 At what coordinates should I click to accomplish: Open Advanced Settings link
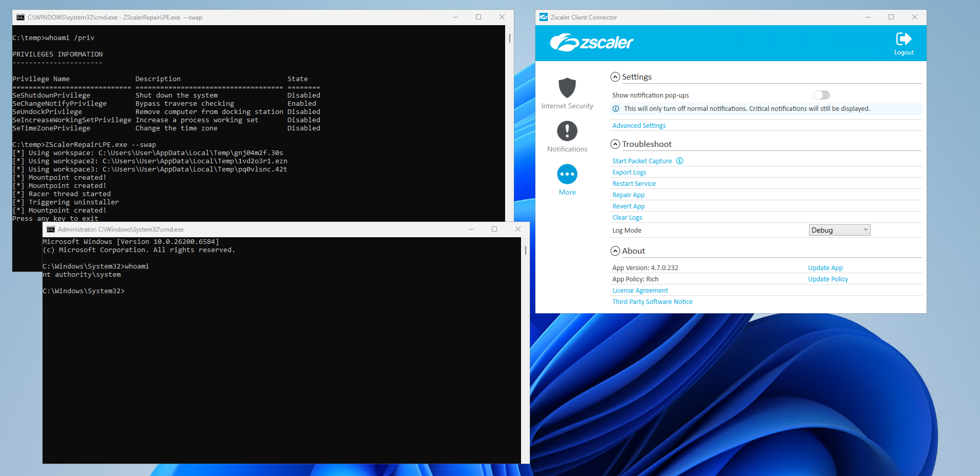tap(639, 125)
